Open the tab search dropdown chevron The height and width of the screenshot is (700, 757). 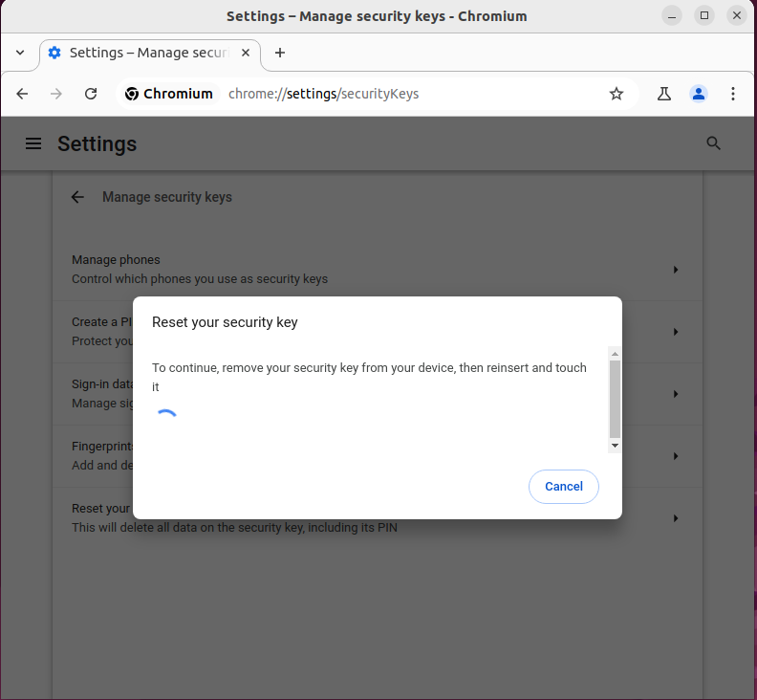coord(20,53)
